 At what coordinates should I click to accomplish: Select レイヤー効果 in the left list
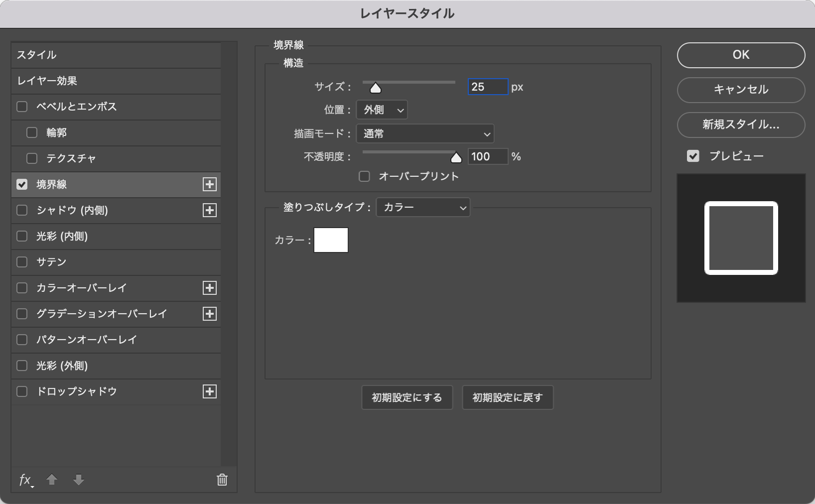pos(116,81)
